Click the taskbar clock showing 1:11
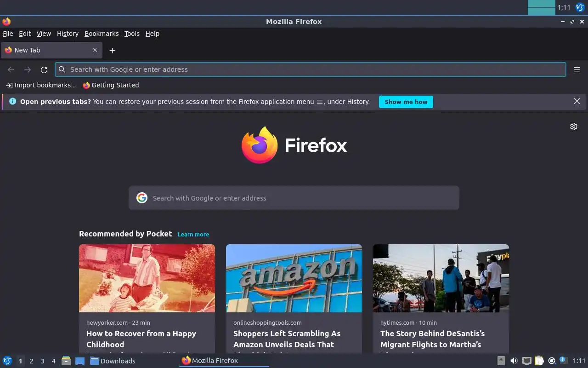Image resolution: width=588 pixels, height=368 pixels. [579, 361]
